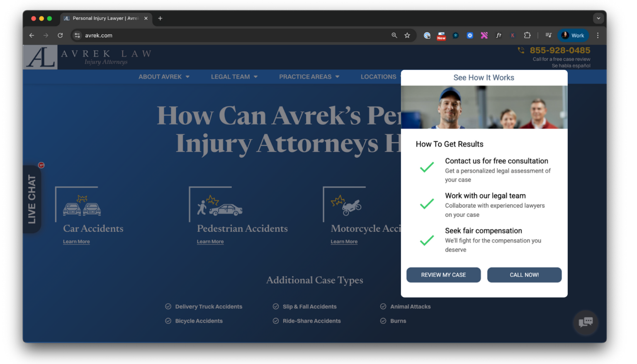Click the pink K extension icon
The image size is (637, 364).
pyautogui.click(x=513, y=36)
